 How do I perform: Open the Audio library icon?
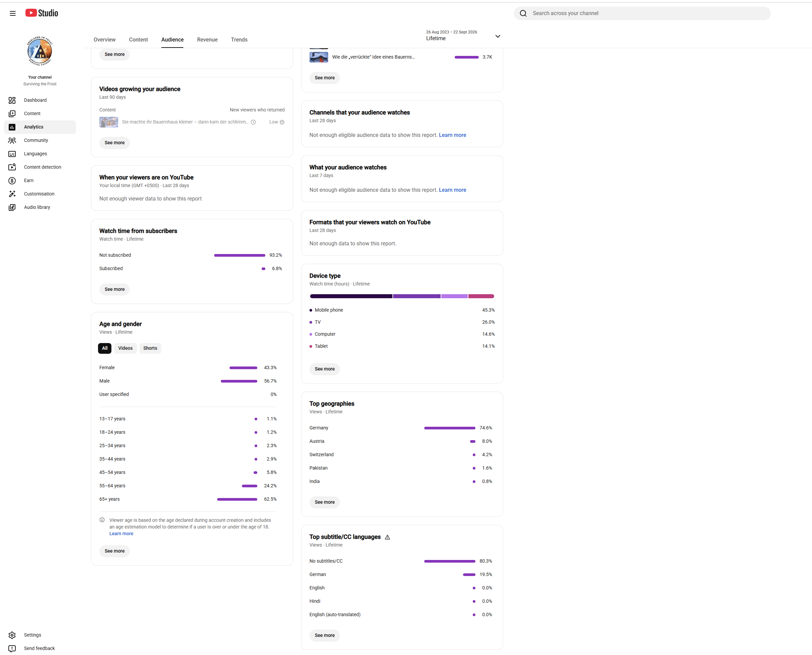coord(12,207)
